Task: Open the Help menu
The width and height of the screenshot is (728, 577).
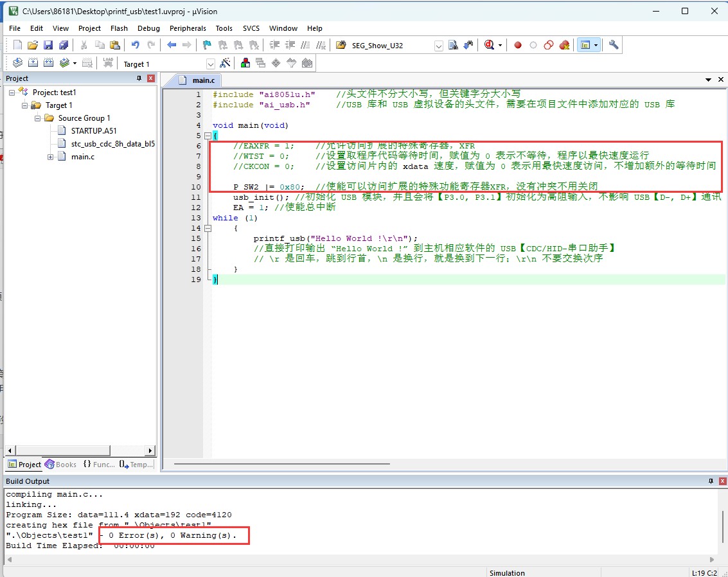Action: tap(314, 28)
